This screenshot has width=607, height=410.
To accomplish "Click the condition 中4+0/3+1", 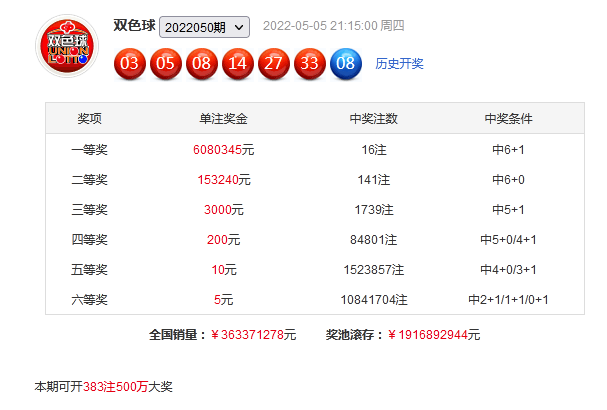I will coord(508,269).
